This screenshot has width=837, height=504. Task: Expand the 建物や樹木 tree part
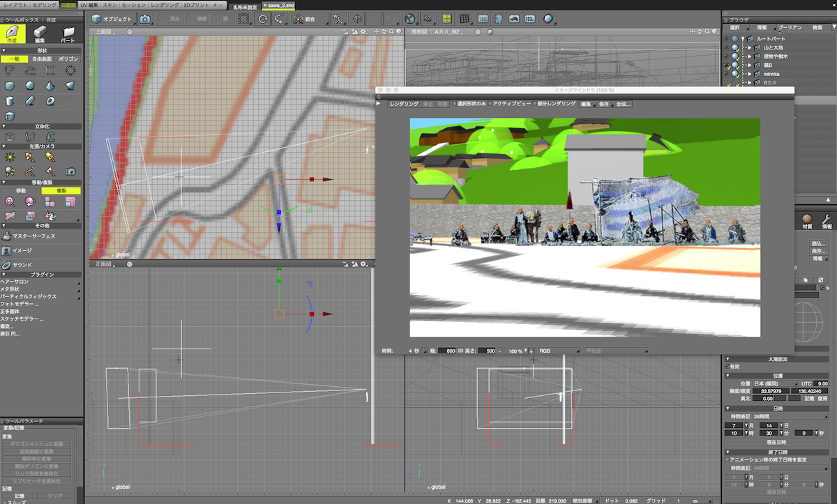[750, 56]
